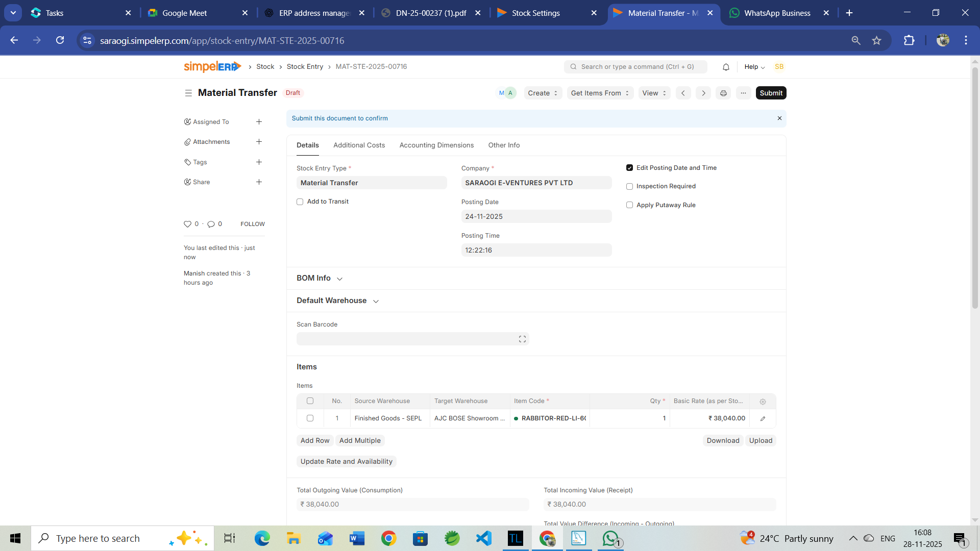Uncheck Edit Posting Date and Time
Image resolution: width=980 pixels, height=551 pixels.
point(629,168)
